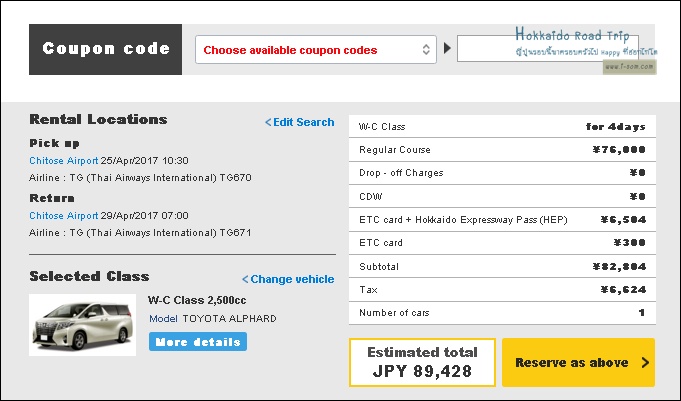
Task: Click the Reserve as above button
Action: 579,362
